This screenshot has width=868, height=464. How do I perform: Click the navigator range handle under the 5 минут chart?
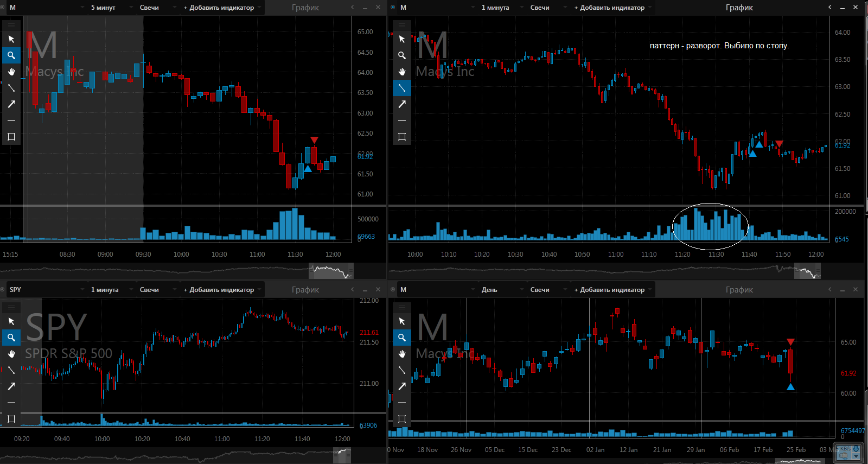coord(331,271)
